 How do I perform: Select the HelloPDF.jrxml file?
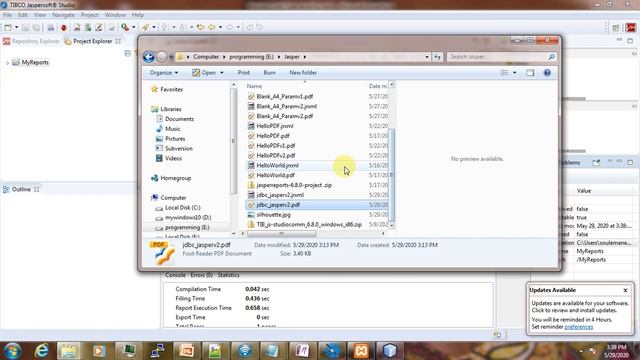pos(275,126)
